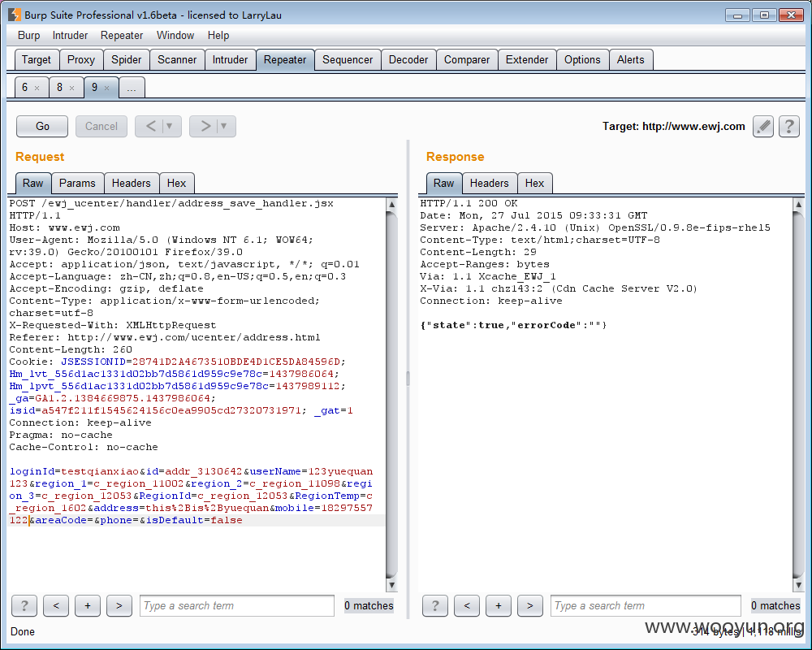Click the edit target pencil icon

pos(762,127)
